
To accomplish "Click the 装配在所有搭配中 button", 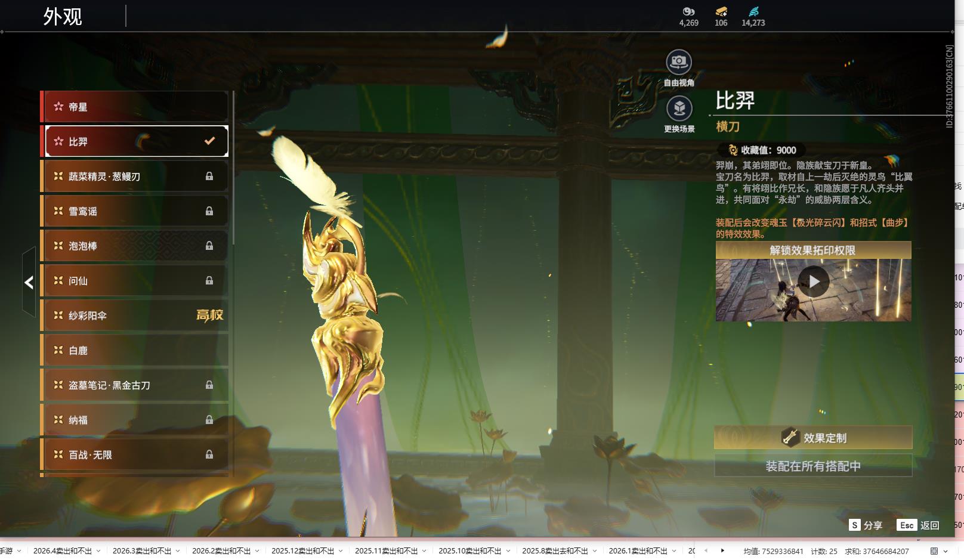I will click(x=812, y=466).
